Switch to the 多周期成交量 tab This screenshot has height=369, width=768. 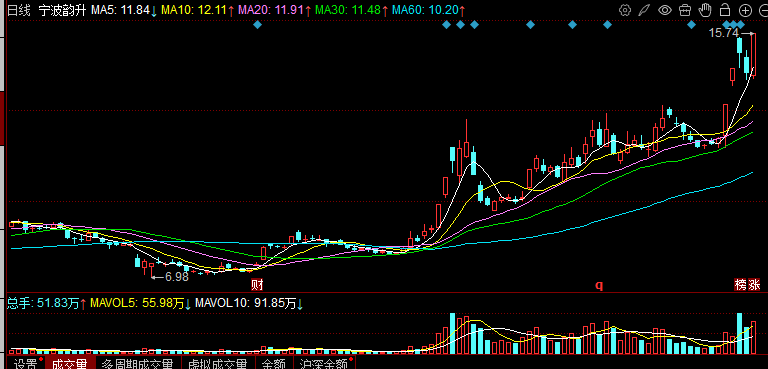coord(138,363)
